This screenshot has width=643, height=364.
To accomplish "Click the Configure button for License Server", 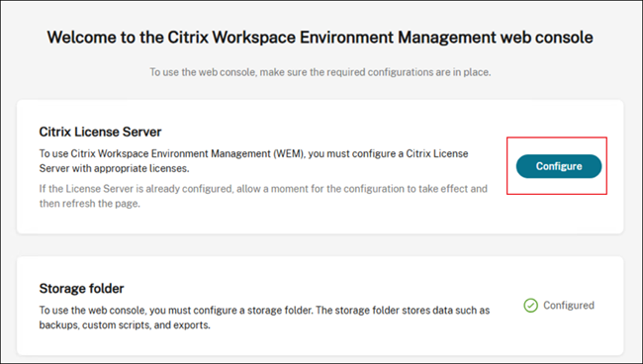I will point(559,166).
